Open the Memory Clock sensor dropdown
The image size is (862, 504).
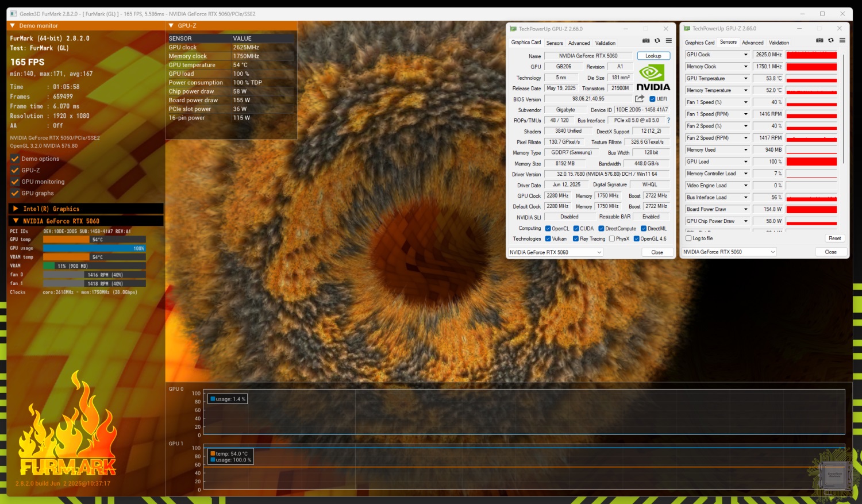pos(746,67)
